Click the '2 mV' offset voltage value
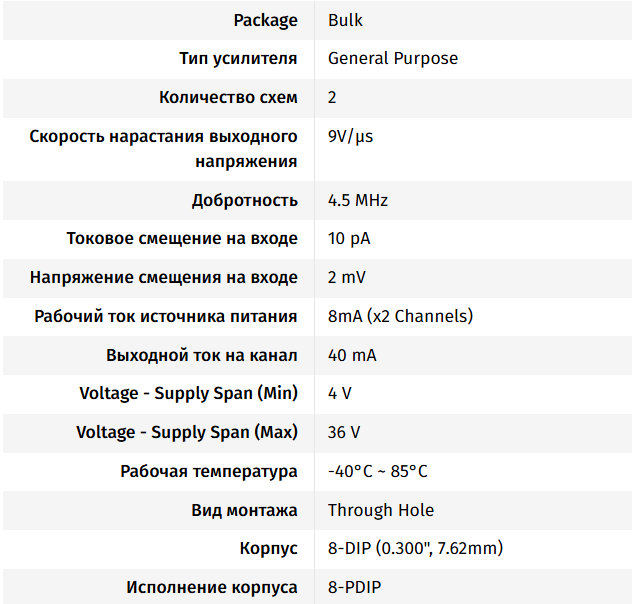The width and height of the screenshot is (632, 604). [x=347, y=277]
